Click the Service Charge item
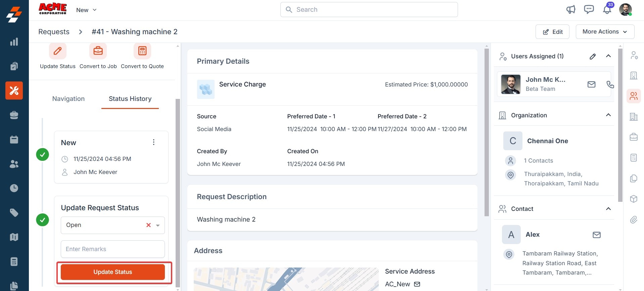Image resolution: width=644 pixels, height=291 pixels. 242,84
